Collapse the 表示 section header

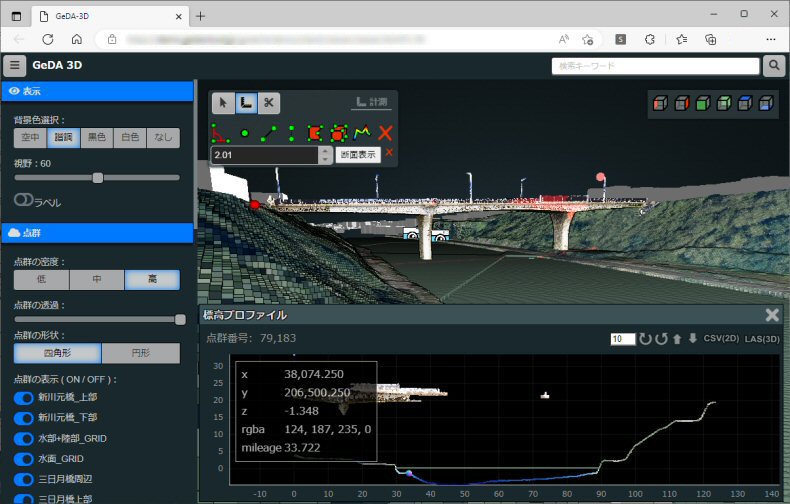click(96, 90)
